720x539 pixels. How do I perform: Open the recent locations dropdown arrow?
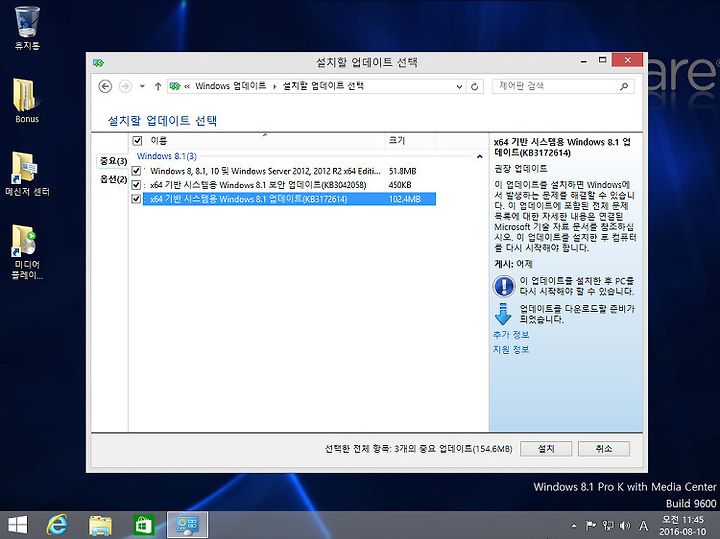pos(142,86)
